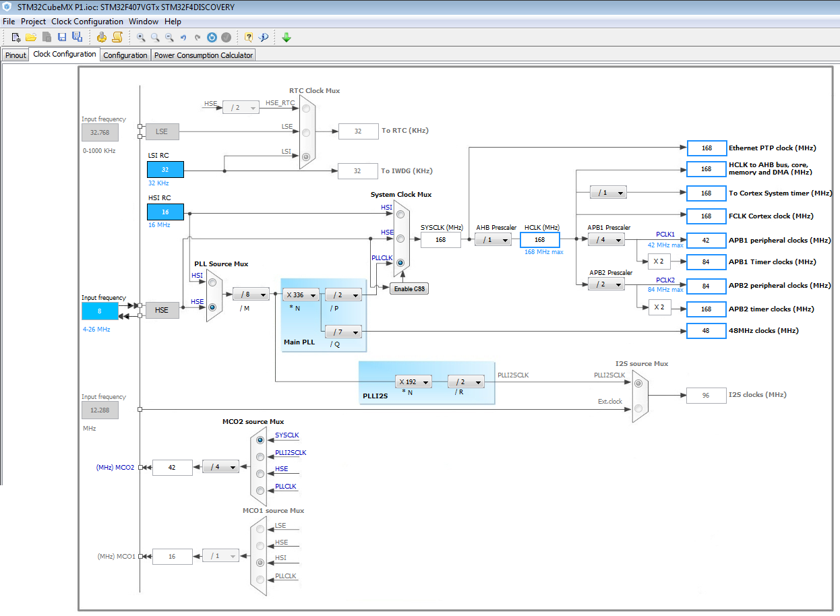Click the HCLK (MHz) field showing 168
This screenshot has width=840, height=616.
[540, 239]
